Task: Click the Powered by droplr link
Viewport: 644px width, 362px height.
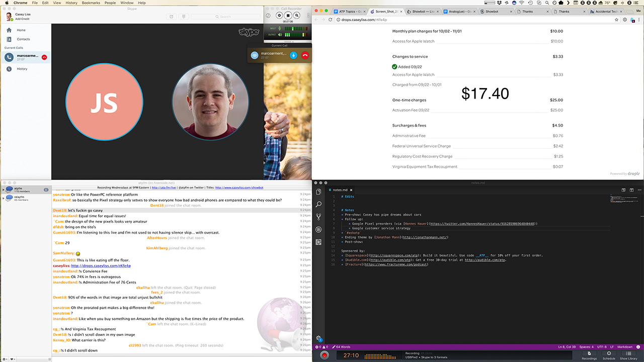Action: coord(625,174)
